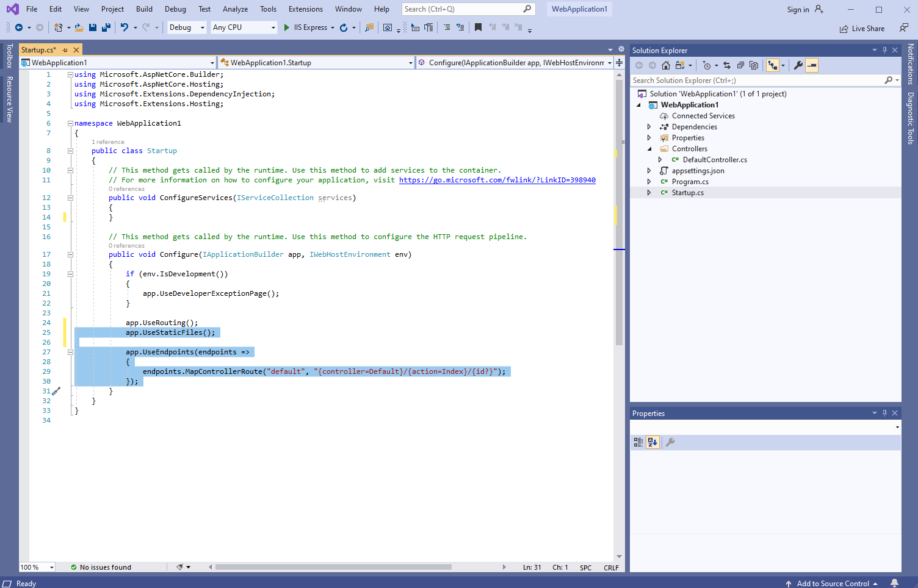Click Home icon in Solution Explorer

[666, 65]
